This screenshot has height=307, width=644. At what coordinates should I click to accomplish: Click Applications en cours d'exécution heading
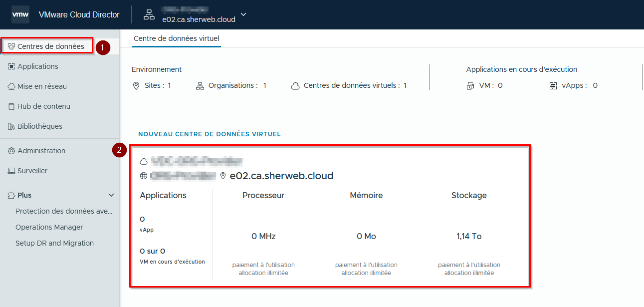click(522, 69)
